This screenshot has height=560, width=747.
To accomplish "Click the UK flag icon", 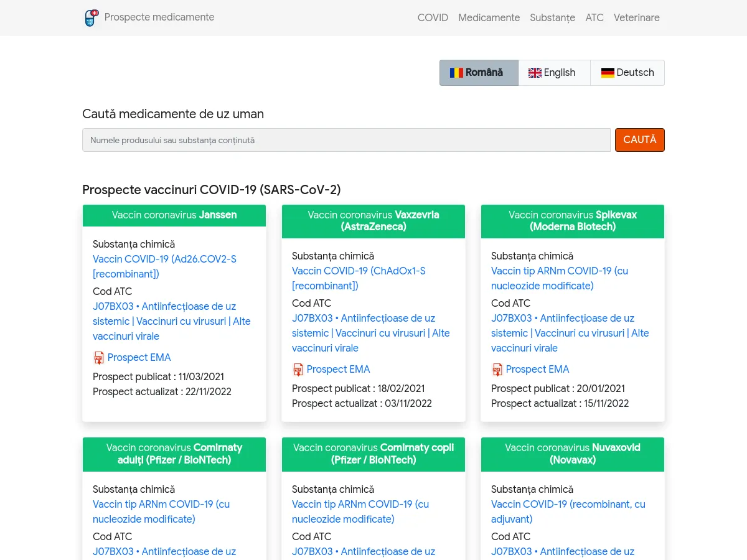I will point(535,73).
